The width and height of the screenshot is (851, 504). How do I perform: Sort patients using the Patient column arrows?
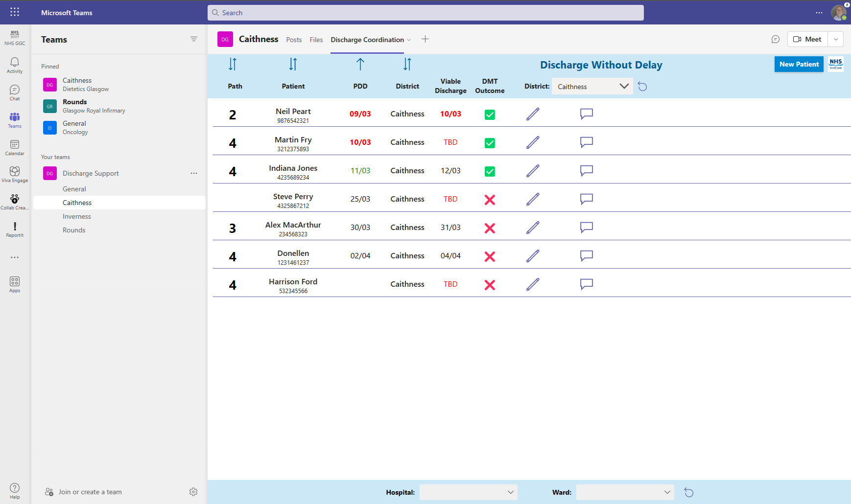tap(293, 64)
